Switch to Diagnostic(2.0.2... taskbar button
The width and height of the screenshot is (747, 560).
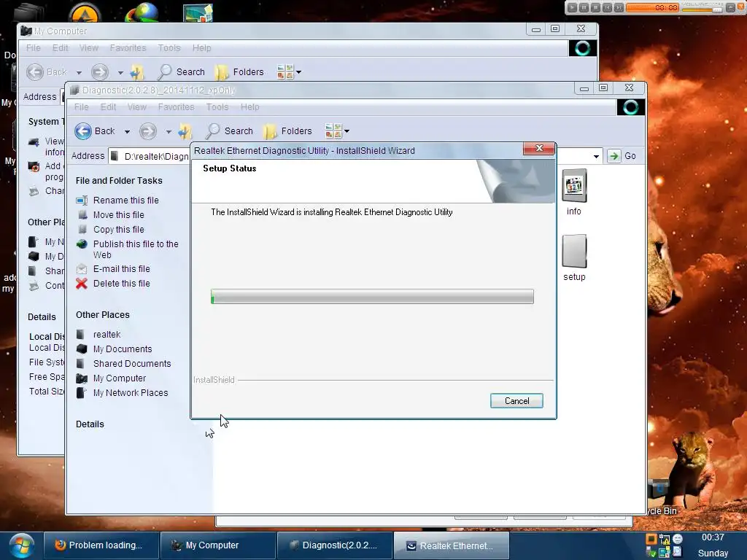(334, 545)
